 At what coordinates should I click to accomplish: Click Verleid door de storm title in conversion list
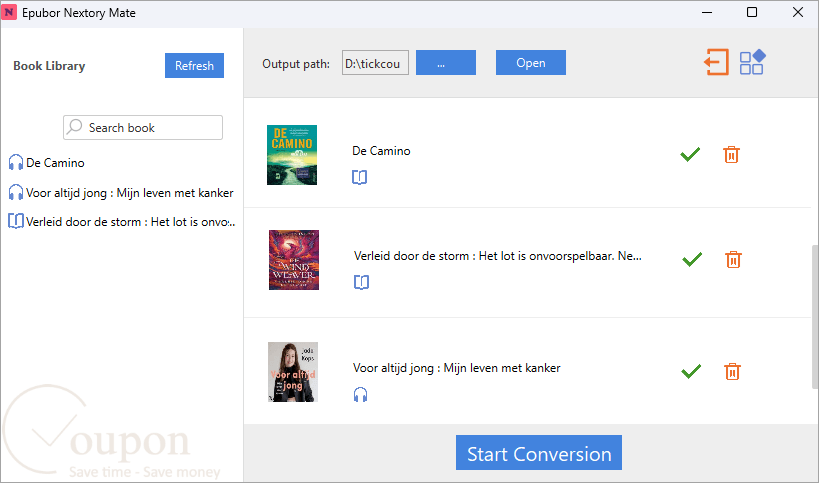click(498, 256)
